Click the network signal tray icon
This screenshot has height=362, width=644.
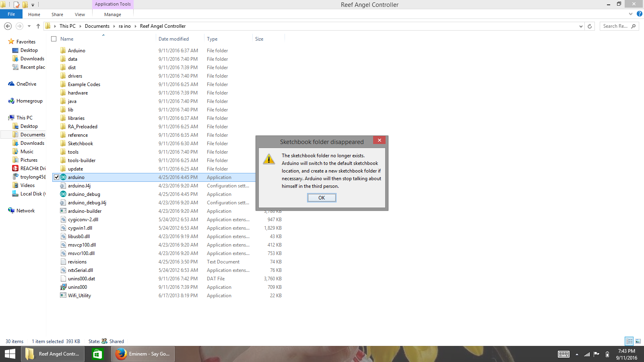click(587, 354)
